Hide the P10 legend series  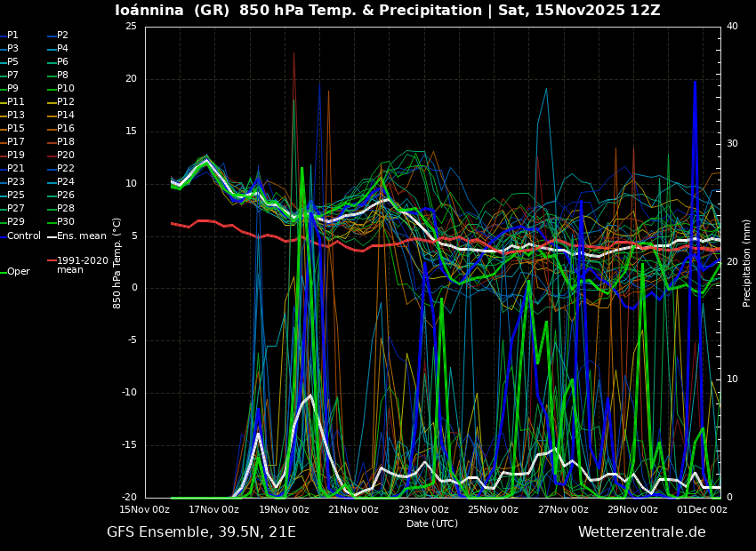[x=65, y=89]
